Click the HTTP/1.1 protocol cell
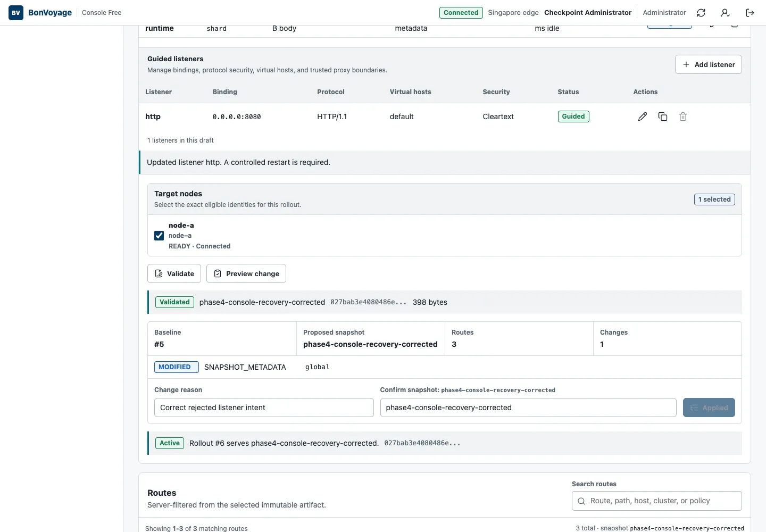 332,117
